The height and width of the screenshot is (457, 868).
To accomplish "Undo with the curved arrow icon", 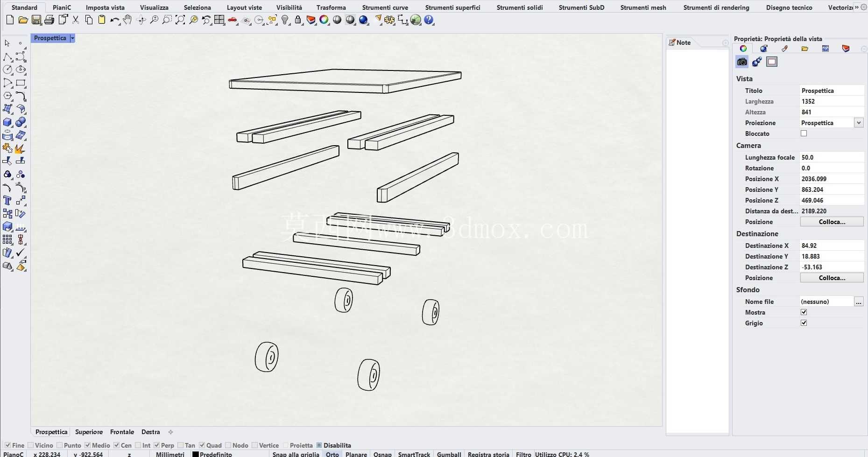I will pyautogui.click(x=114, y=20).
